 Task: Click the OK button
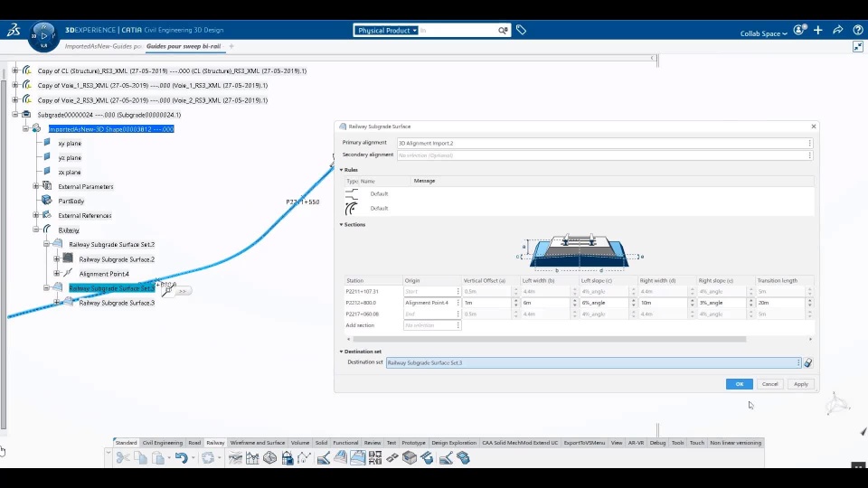(x=739, y=384)
